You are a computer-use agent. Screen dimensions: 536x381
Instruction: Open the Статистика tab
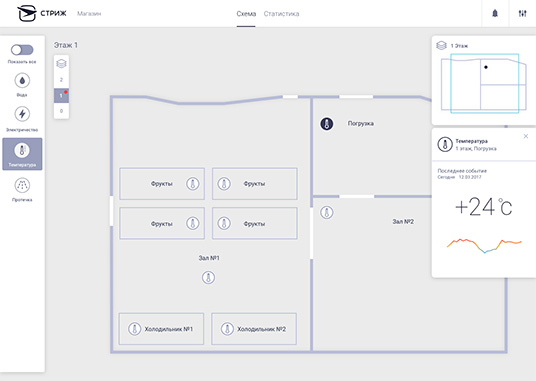(281, 14)
